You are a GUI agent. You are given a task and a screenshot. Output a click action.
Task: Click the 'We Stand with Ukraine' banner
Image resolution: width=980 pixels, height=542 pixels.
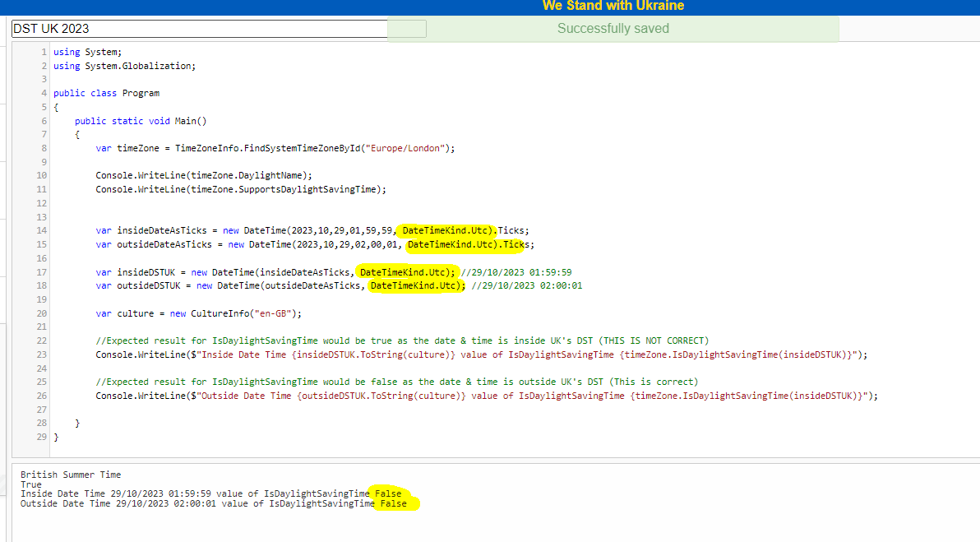click(x=612, y=7)
